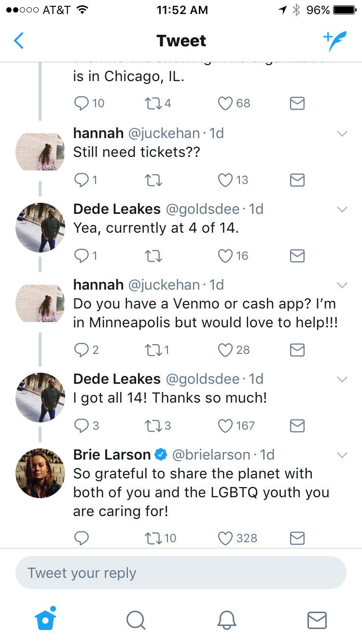
Task: Open options chevron on Brie Larson's tweet
Action: (342, 455)
